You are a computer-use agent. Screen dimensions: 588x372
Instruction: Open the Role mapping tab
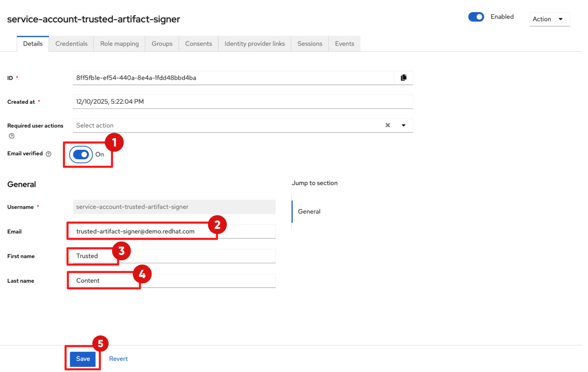119,44
